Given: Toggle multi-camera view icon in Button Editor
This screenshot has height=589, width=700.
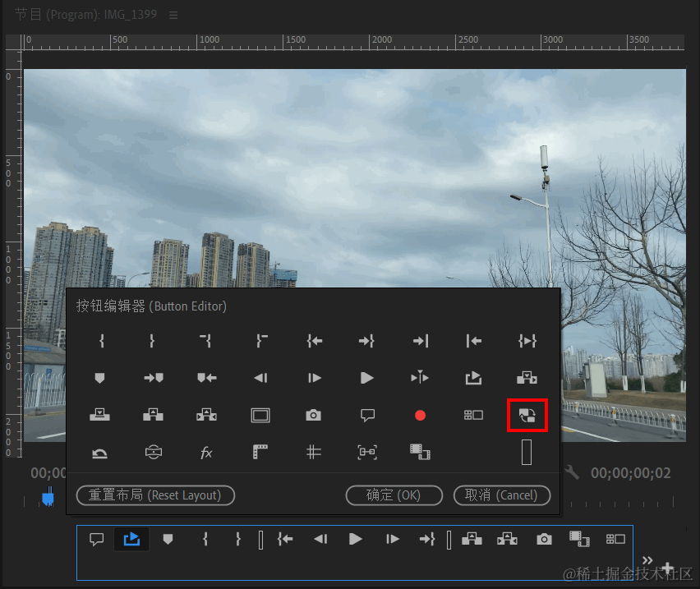Looking at the screenshot, I should coord(473,415).
